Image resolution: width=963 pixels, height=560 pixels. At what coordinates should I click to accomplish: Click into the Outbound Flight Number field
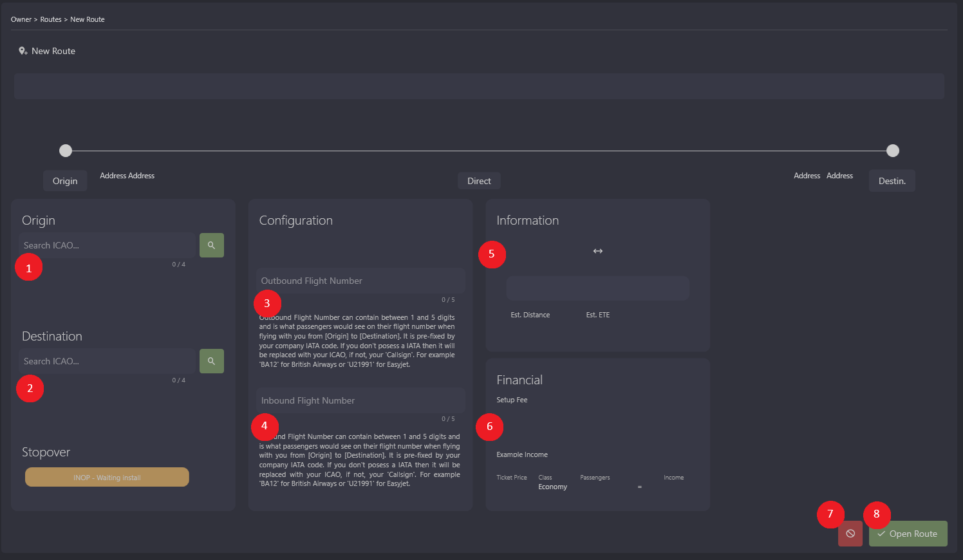(360, 281)
